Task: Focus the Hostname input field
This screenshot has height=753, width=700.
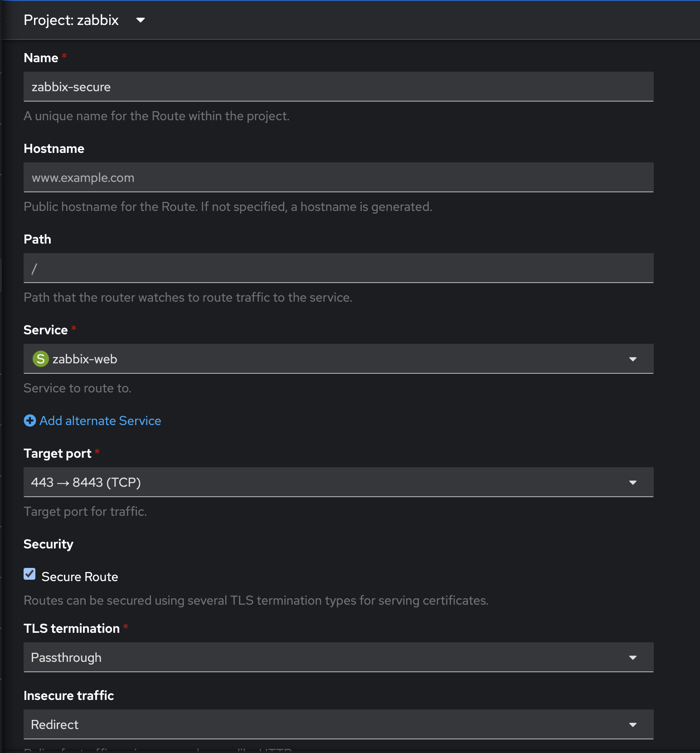Action: coord(338,177)
